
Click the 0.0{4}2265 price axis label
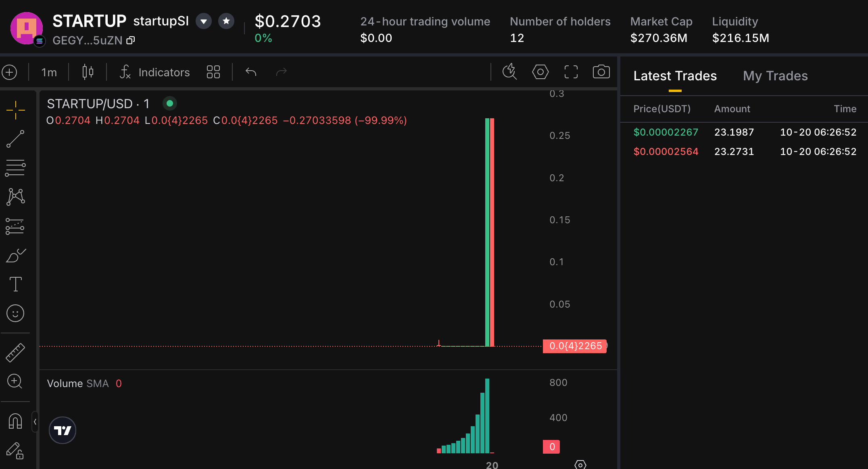tap(575, 346)
